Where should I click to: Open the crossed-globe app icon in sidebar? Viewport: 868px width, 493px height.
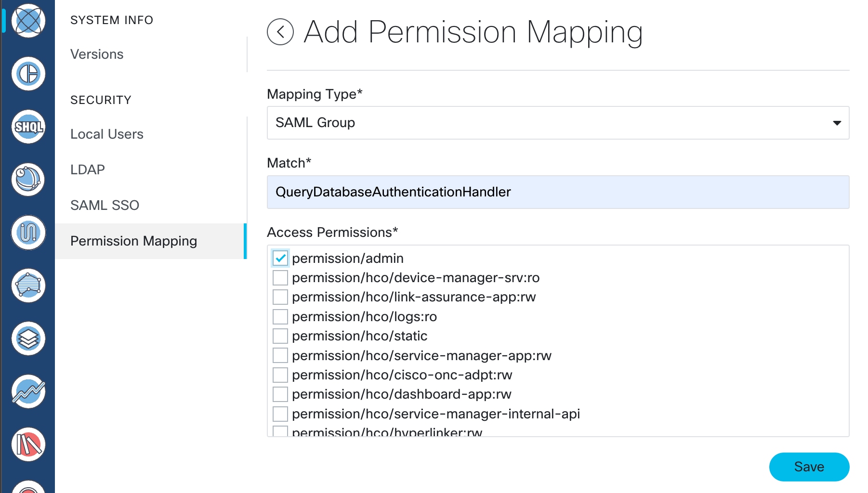click(x=28, y=21)
